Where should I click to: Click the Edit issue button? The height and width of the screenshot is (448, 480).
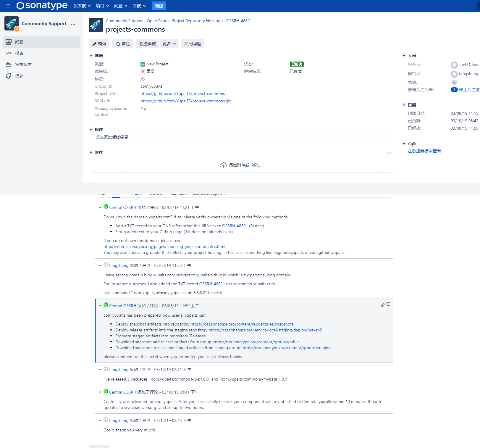(x=99, y=44)
